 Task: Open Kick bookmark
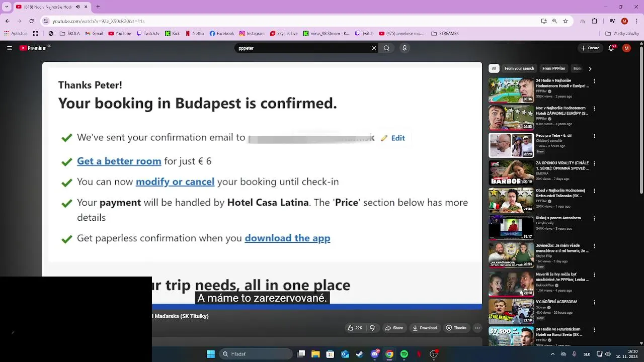(x=173, y=34)
